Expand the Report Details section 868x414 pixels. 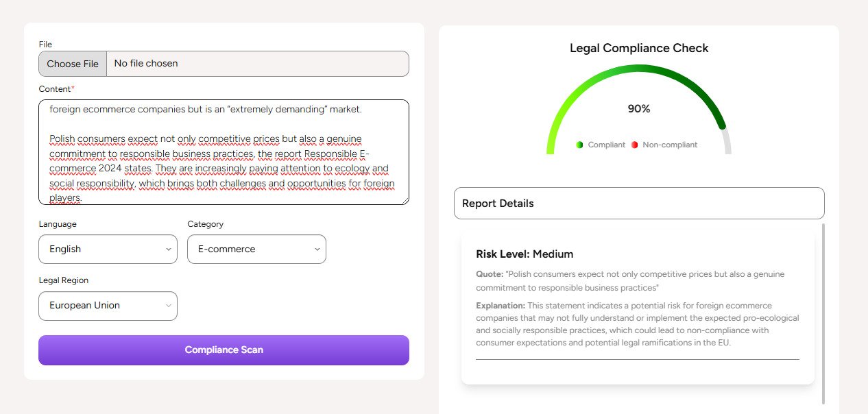[x=639, y=204]
